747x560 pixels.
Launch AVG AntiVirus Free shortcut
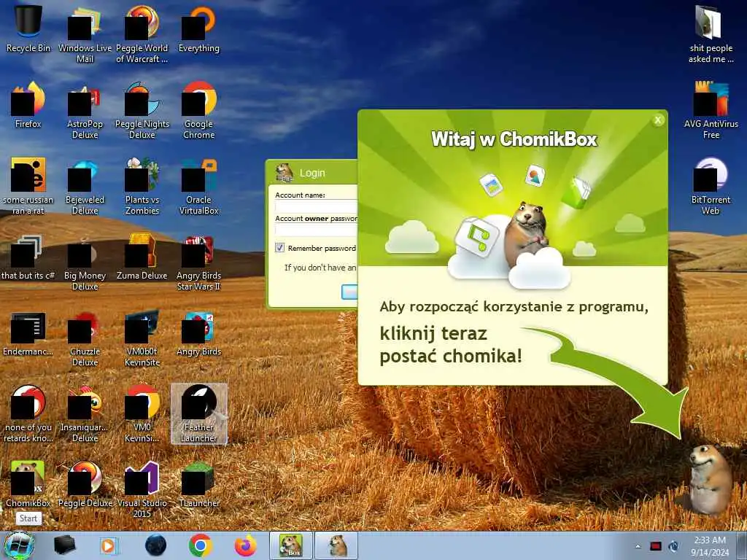711,109
